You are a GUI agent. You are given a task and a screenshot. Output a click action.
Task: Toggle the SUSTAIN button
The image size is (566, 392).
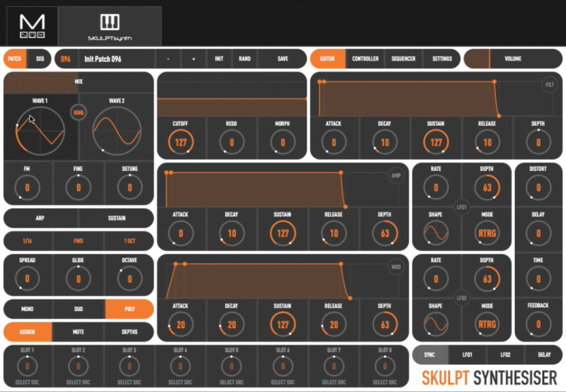[x=116, y=218]
